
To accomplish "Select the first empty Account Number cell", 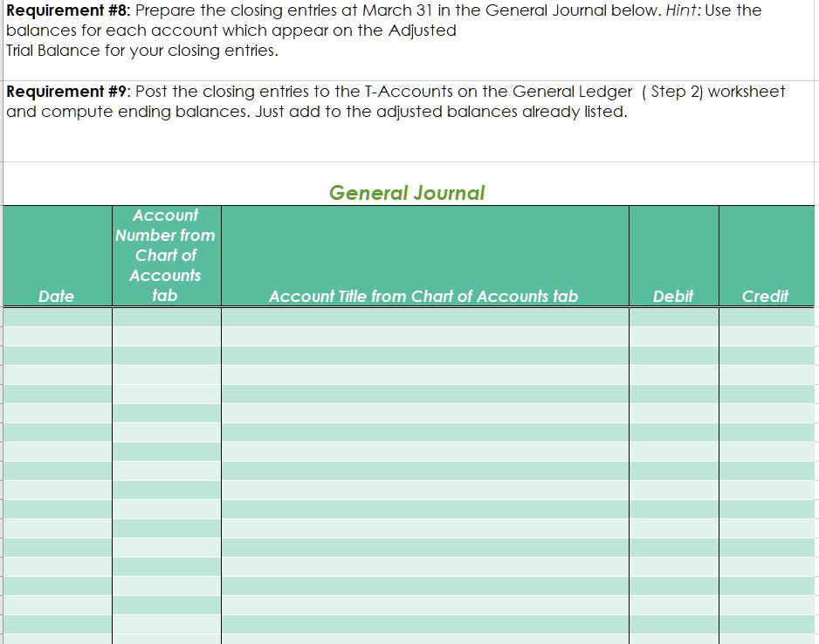I will click(x=166, y=316).
